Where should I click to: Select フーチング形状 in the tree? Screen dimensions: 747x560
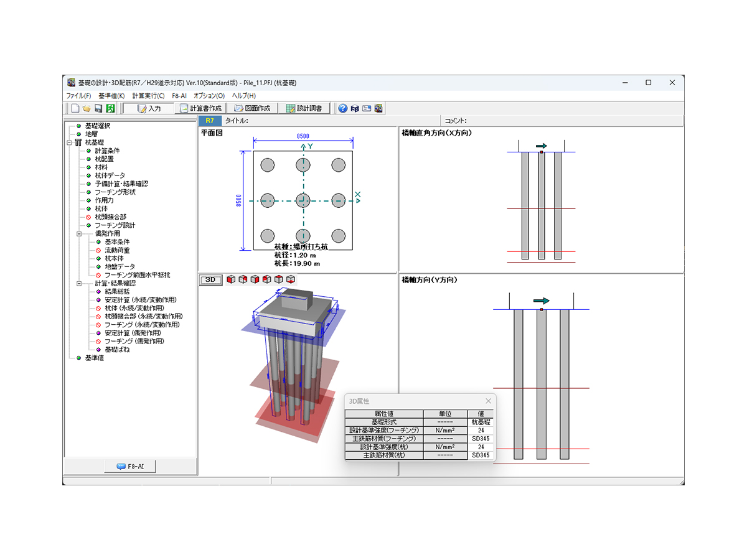(x=115, y=192)
